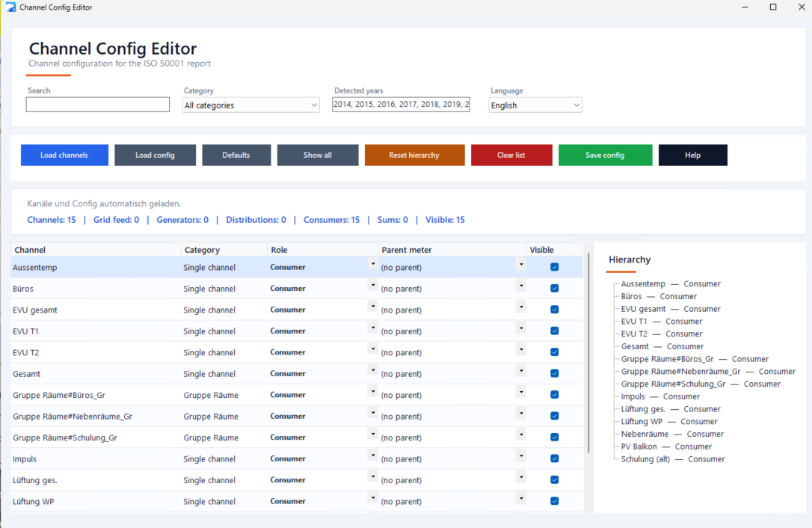Select Aussentemp — Consumer in the Hierarchy tree
This screenshot has height=528, width=812.
(x=671, y=284)
